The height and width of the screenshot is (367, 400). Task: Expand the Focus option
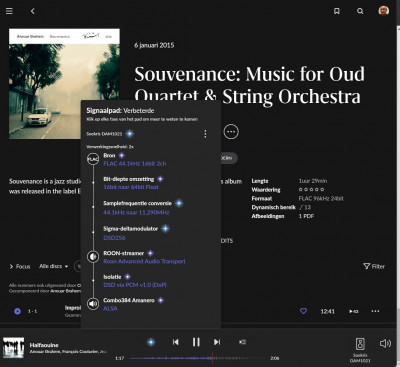[20, 266]
